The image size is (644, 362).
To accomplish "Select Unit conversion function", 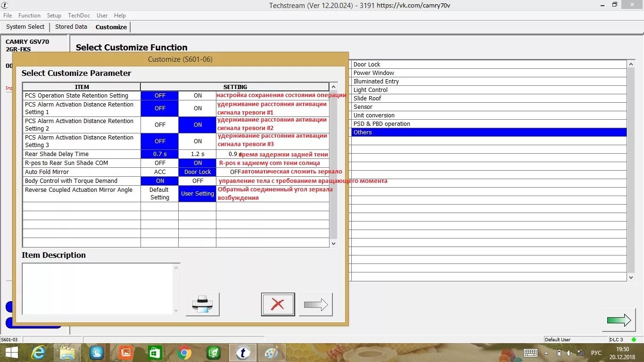I will coord(489,115).
